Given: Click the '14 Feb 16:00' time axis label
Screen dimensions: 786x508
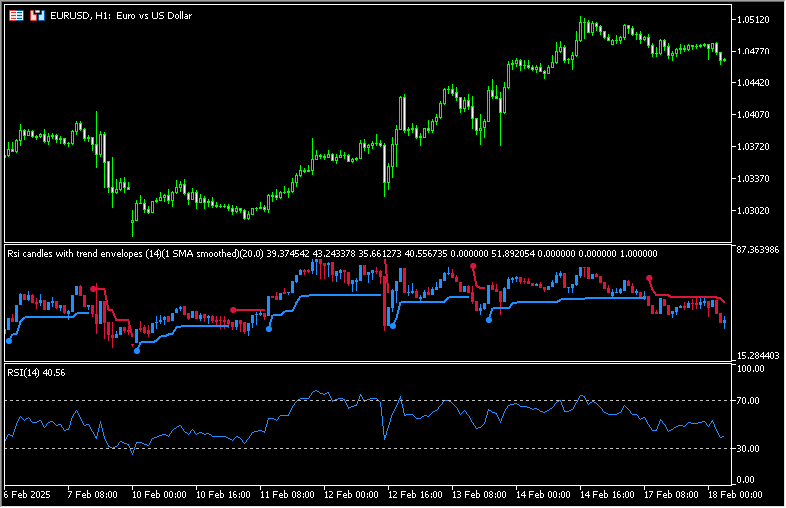Looking at the screenshot, I should click(x=607, y=495).
